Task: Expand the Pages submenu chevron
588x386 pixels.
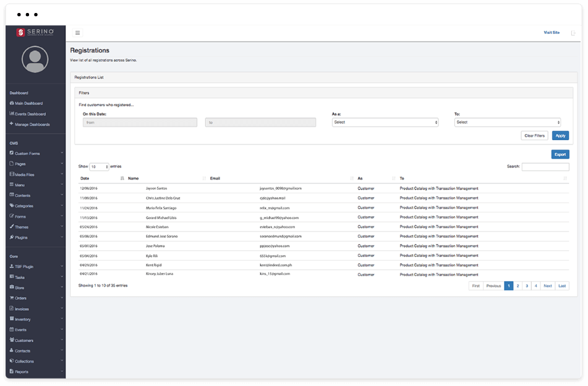Action: (62, 164)
